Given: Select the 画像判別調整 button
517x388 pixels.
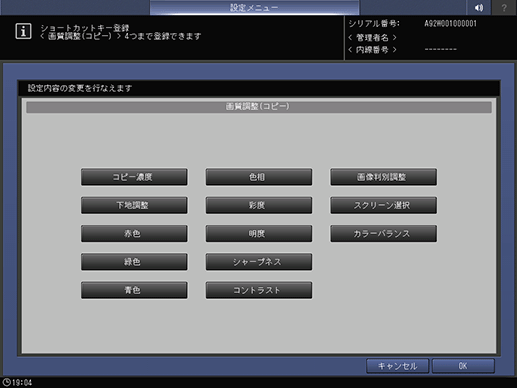Looking at the screenshot, I should coord(383,177).
